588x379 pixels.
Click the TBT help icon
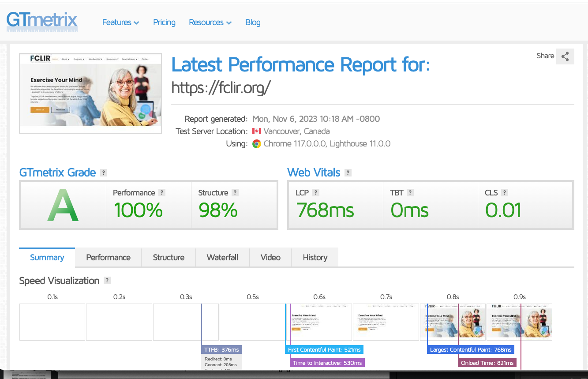(x=410, y=192)
